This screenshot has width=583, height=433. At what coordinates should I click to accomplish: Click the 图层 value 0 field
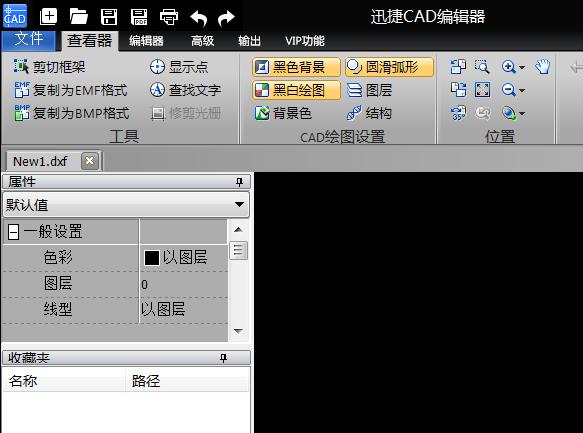pyautogui.click(x=183, y=285)
